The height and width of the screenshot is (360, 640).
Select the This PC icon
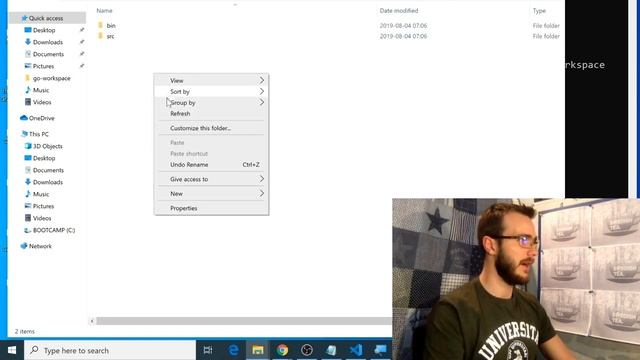coord(24,134)
